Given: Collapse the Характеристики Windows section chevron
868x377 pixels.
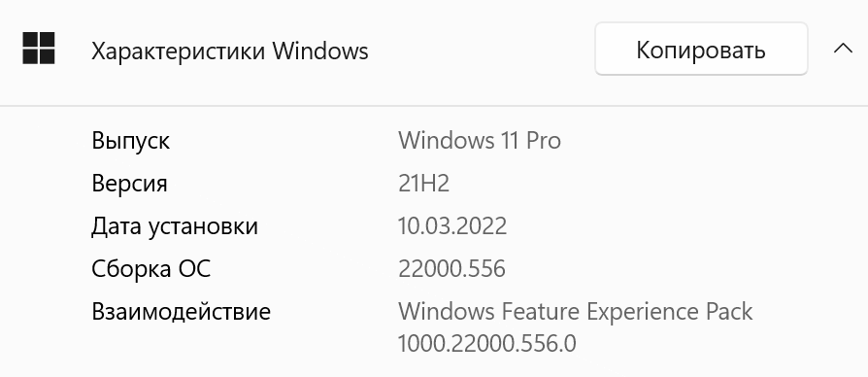Looking at the screenshot, I should pos(843,49).
